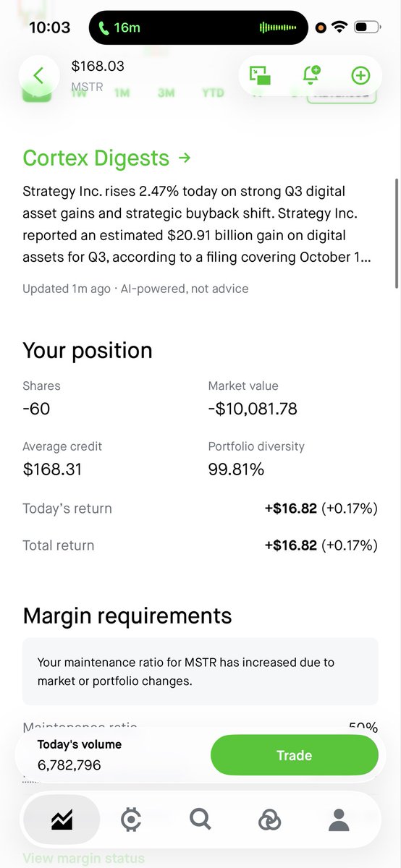The image size is (401, 868).
Task: Open the picture-in-picture chart icon
Action: tap(260, 75)
